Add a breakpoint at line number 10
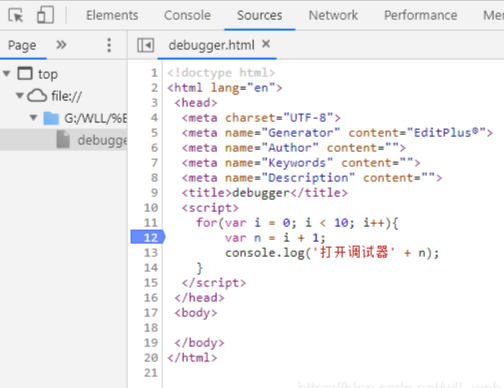504x388 pixels. click(151, 208)
